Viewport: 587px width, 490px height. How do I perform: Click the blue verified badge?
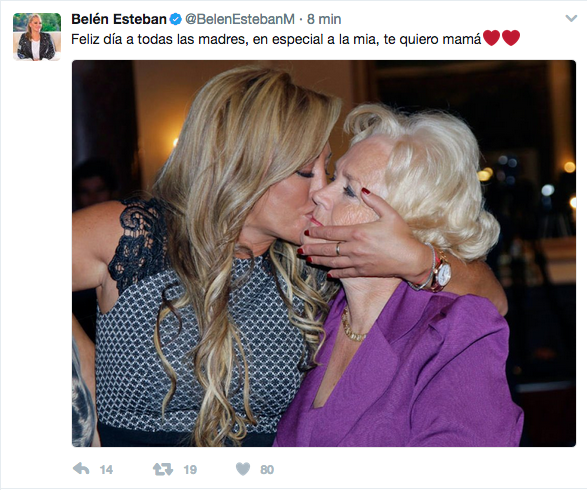[x=175, y=19]
